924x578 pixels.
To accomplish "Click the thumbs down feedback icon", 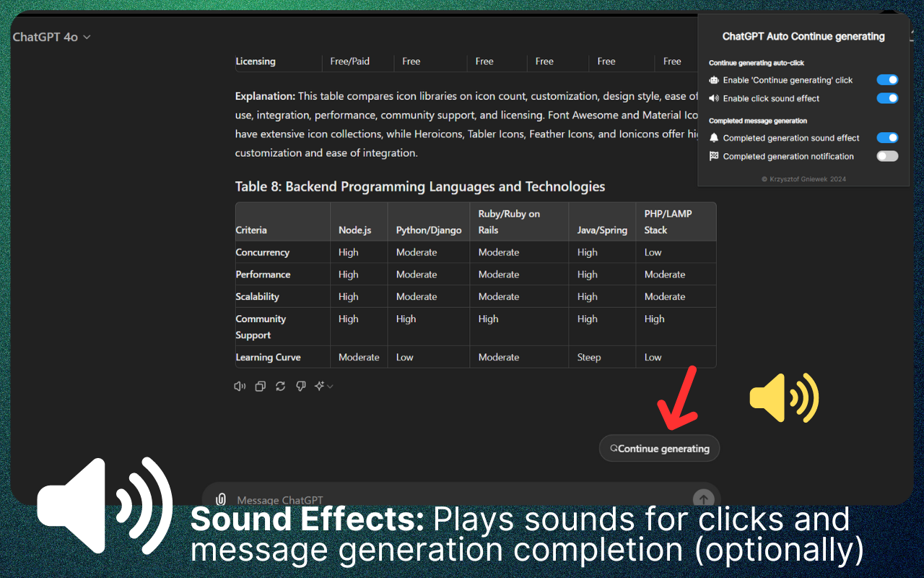I will (300, 387).
